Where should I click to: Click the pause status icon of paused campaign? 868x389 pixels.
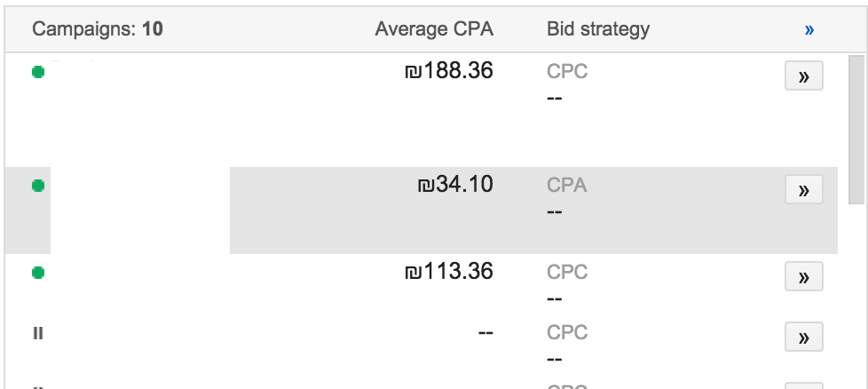pyautogui.click(x=37, y=333)
